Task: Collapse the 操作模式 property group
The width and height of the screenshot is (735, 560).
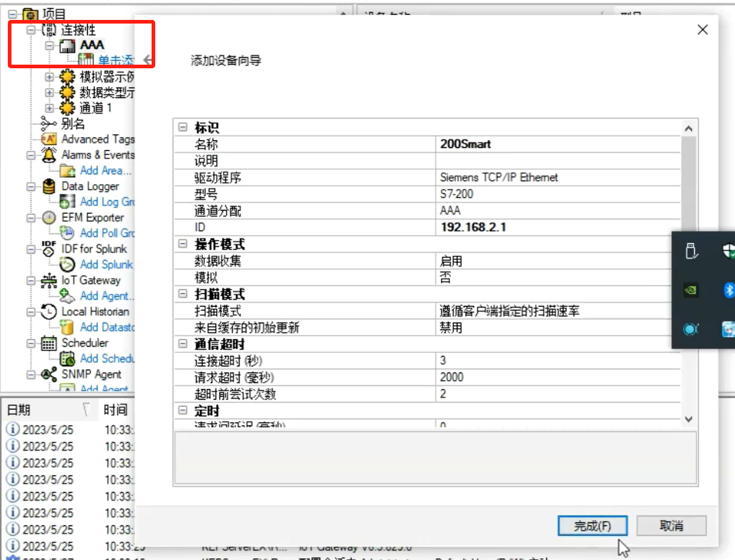Action: coord(182,245)
